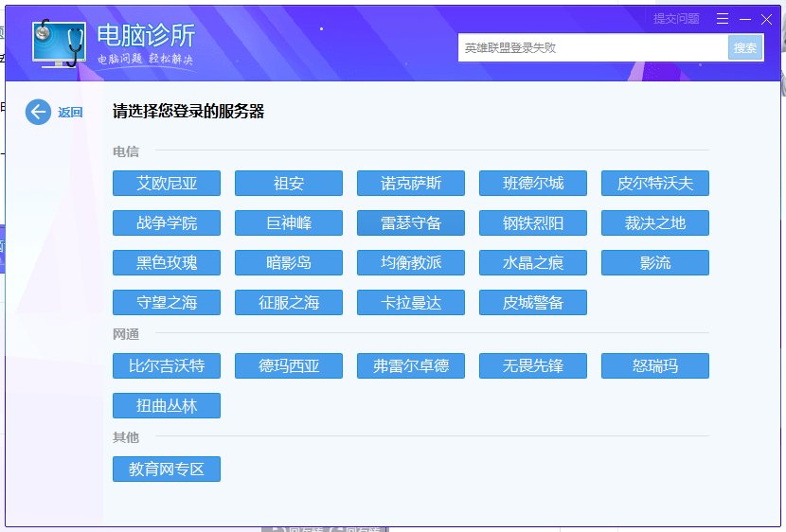Screen dimensions: 786x532
Task: Select the 德玛西亚 server
Action: tap(289, 366)
